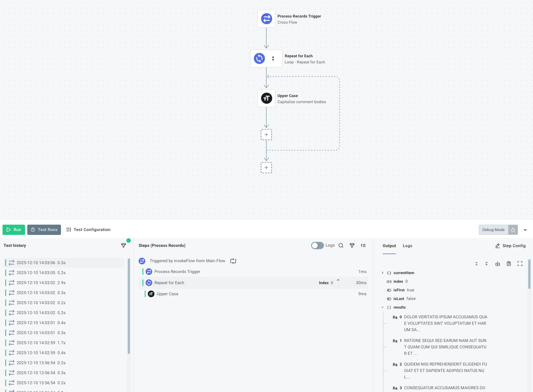Click the retry icon beside Triggered by invokeFlow
The height and width of the screenshot is (392, 533).
233,261
